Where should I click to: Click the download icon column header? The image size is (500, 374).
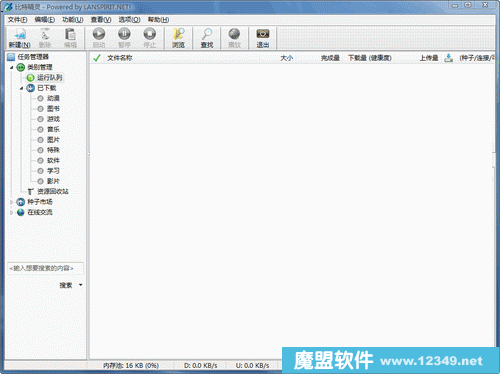449,58
